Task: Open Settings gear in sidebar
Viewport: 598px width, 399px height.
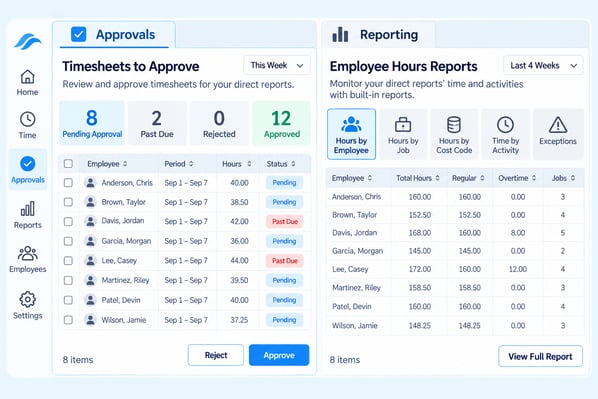Action: (27, 299)
